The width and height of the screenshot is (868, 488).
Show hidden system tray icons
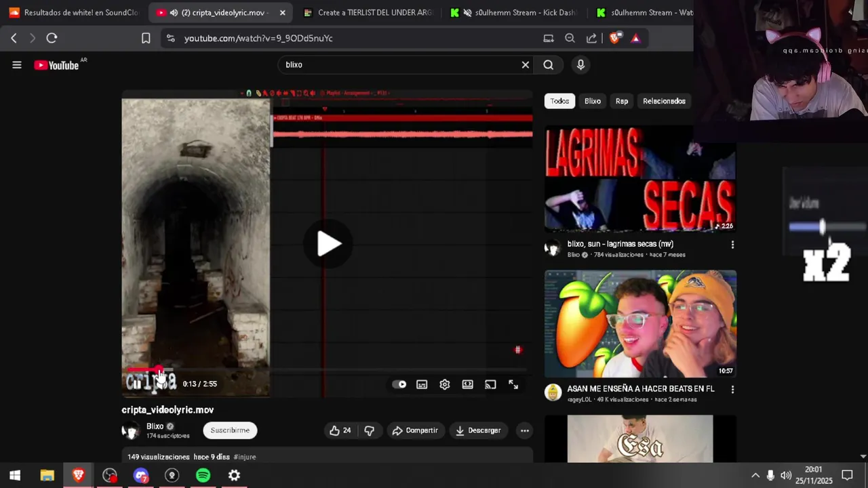coord(755,476)
